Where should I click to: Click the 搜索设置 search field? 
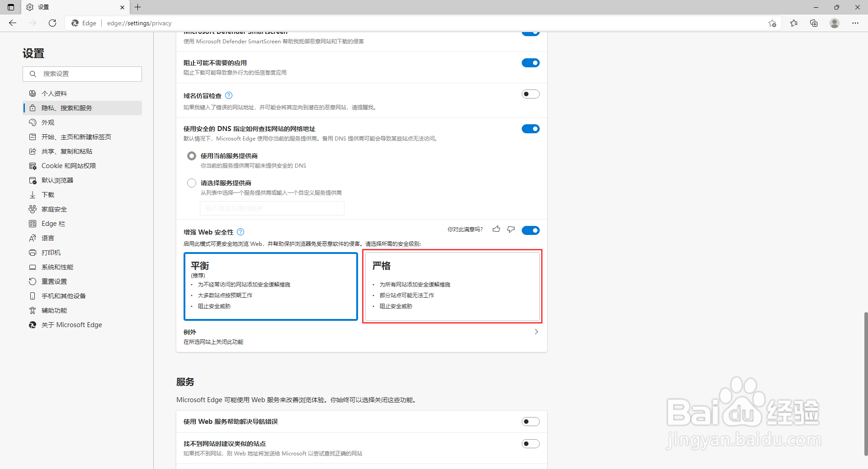[x=82, y=74]
